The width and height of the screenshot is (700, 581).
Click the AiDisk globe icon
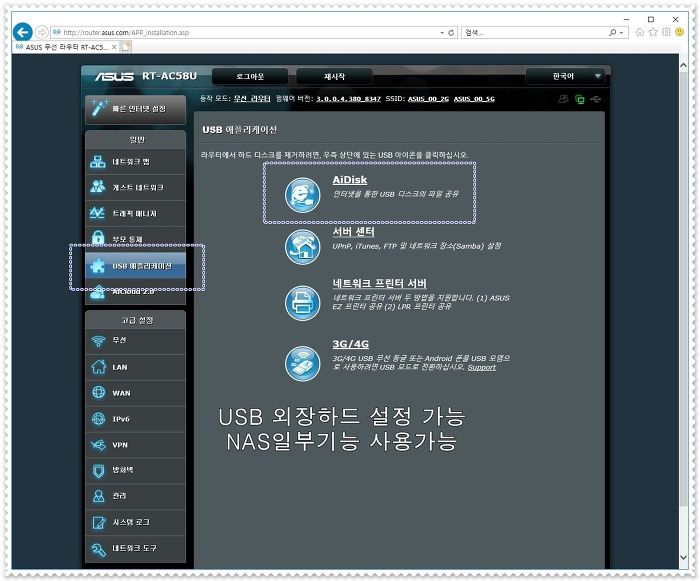point(302,195)
